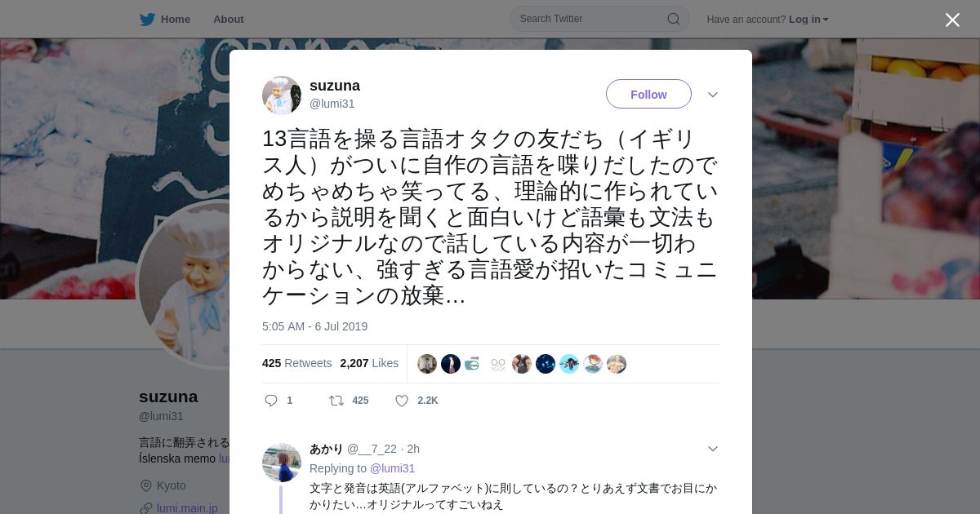Open the @lumi31 mention link in the reply
Screen dimensions: 980x514
tap(392, 468)
